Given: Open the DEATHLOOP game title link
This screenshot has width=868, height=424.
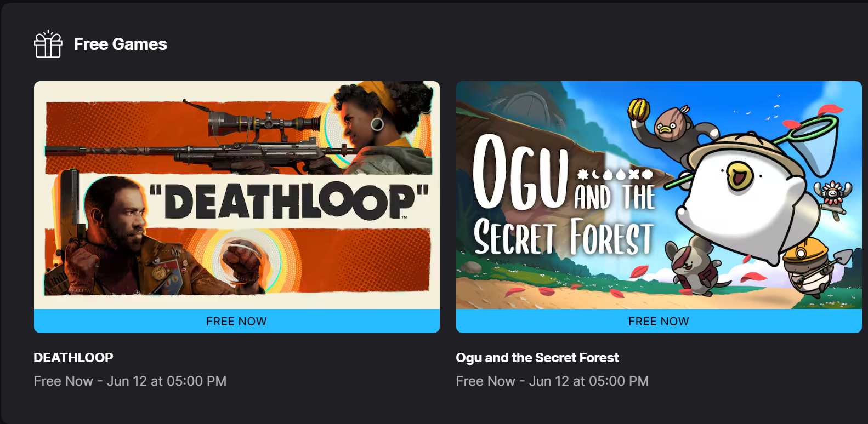Looking at the screenshot, I should point(73,358).
